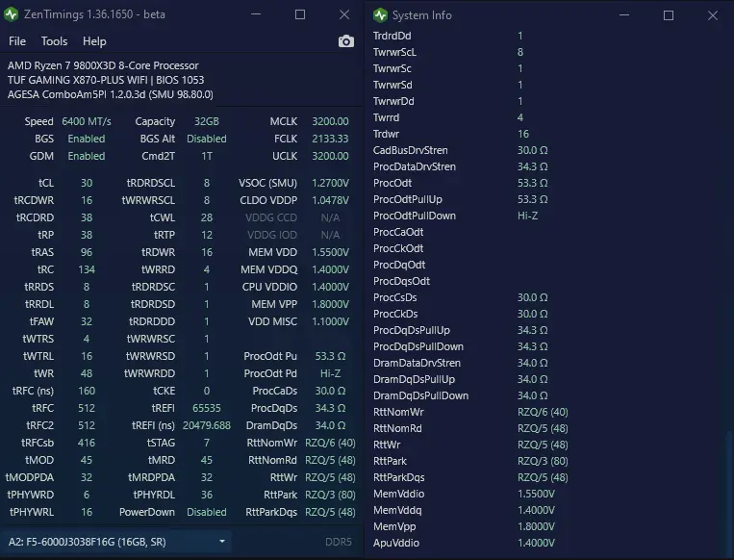Maximize the ZenTimings window

tap(300, 14)
